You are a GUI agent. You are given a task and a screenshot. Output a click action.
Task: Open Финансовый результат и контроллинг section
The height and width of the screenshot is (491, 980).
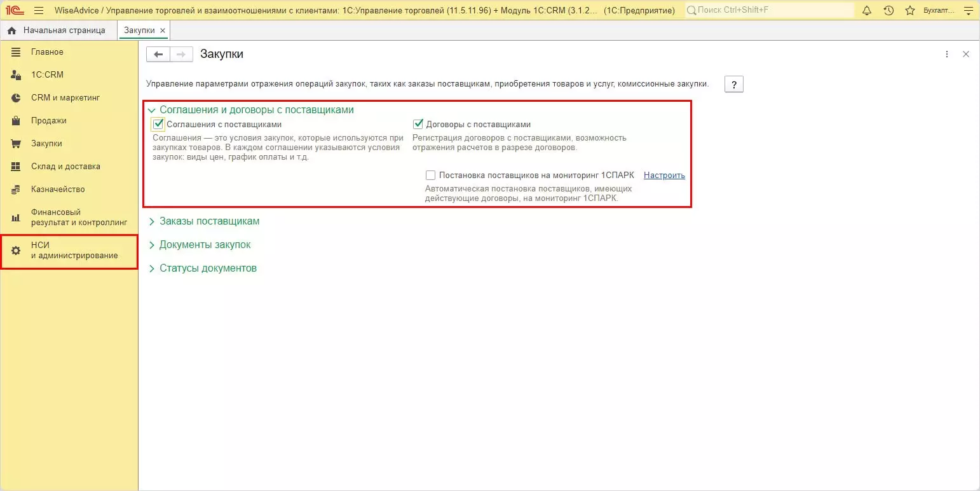point(69,218)
